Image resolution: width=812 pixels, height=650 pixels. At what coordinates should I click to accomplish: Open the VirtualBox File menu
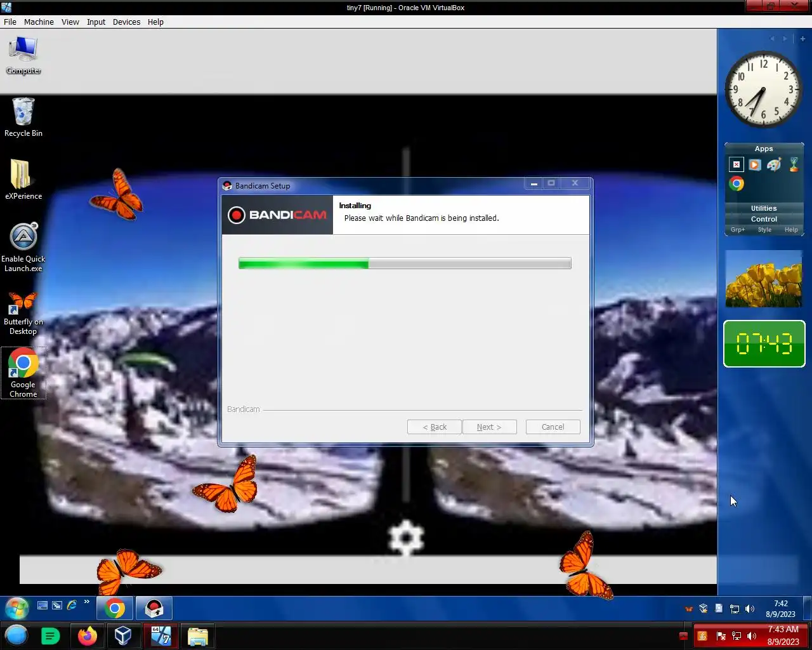10,22
